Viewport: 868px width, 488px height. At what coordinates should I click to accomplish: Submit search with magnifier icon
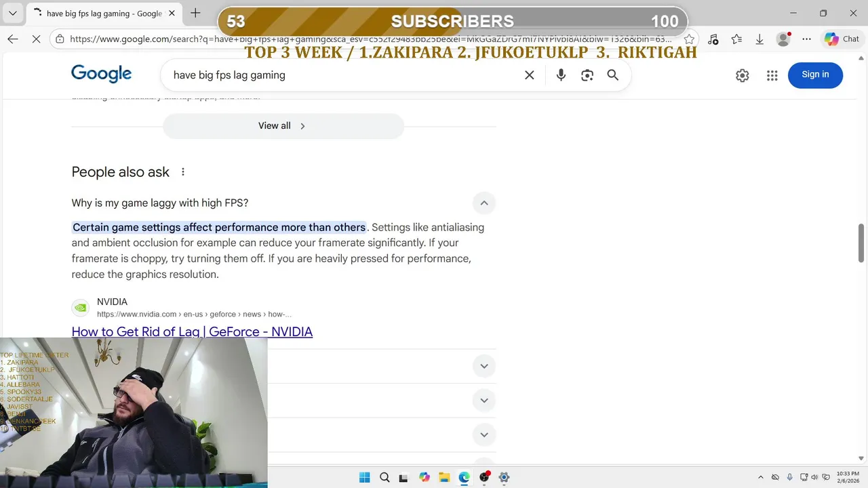point(613,75)
